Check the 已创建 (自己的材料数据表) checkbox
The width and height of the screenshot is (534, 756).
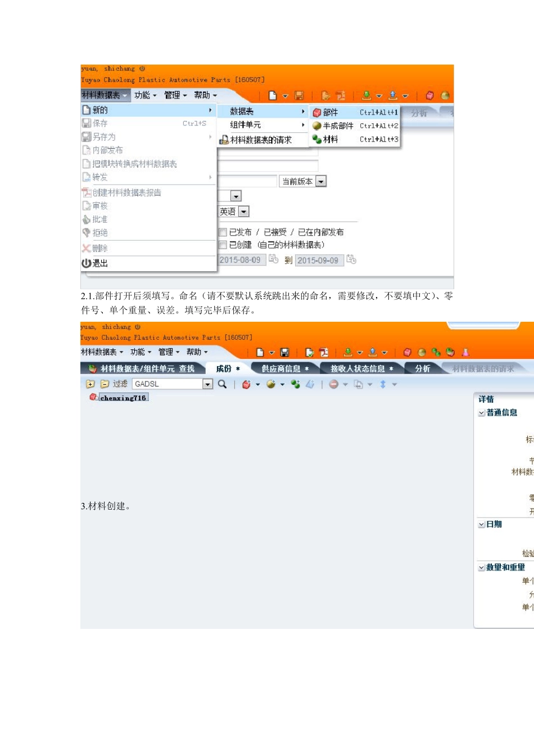[223, 245]
